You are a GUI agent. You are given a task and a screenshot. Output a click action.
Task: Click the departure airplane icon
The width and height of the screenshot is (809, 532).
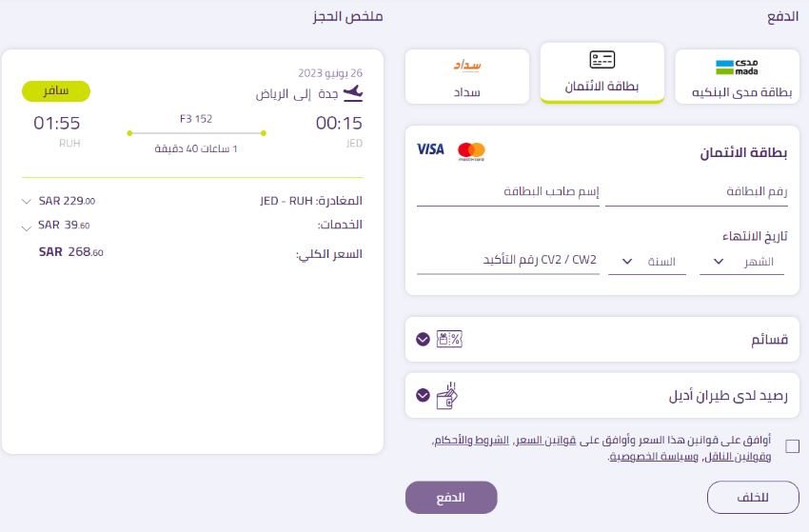coord(353,92)
